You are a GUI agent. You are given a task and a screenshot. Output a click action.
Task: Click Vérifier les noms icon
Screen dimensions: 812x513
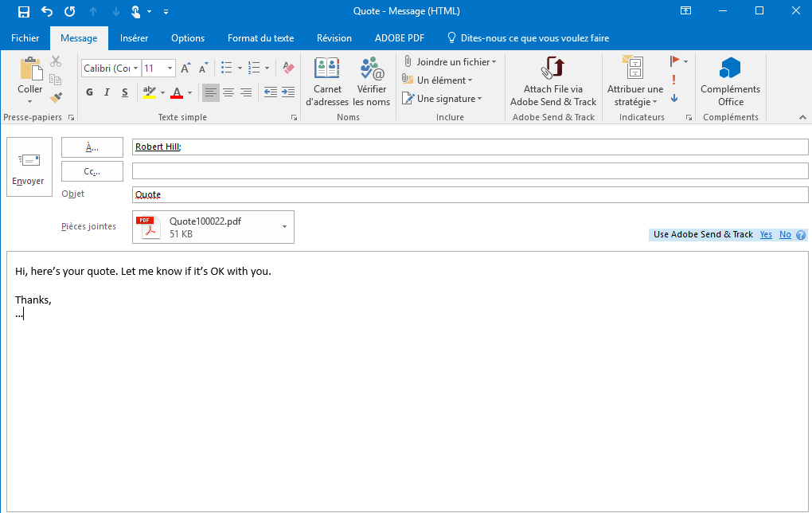click(x=372, y=81)
